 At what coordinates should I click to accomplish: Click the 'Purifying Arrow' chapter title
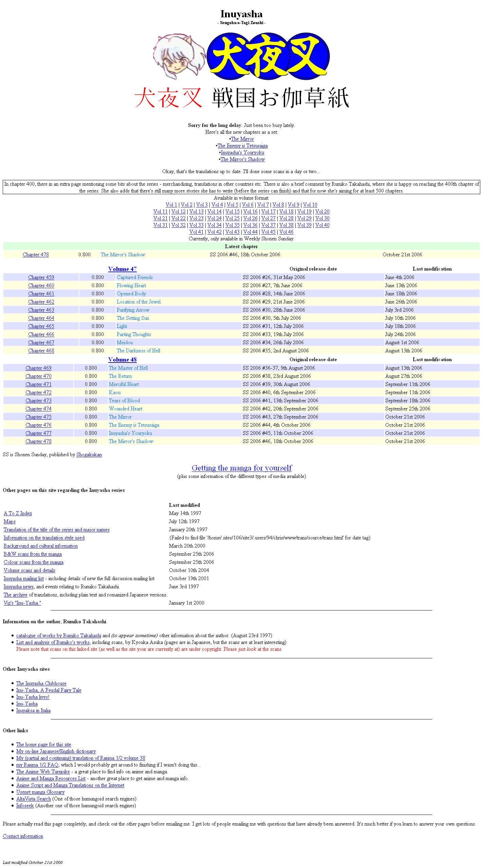click(x=133, y=310)
